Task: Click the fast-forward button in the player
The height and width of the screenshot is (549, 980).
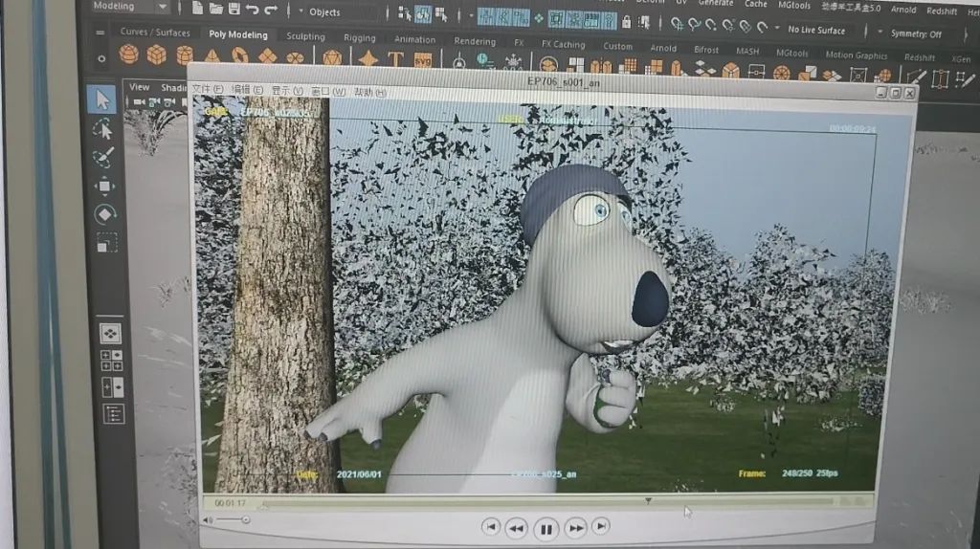Action: pos(575,527)
